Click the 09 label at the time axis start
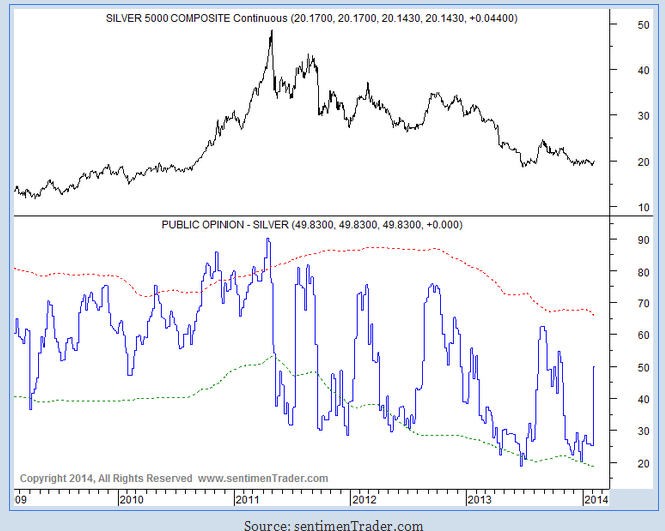This screenshot has height=531, width=665. [x=20, y=499]
